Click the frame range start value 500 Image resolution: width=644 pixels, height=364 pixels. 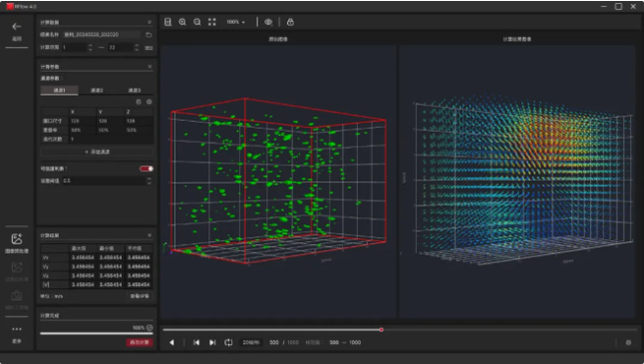pyautogui.click(x=334, y=342)
